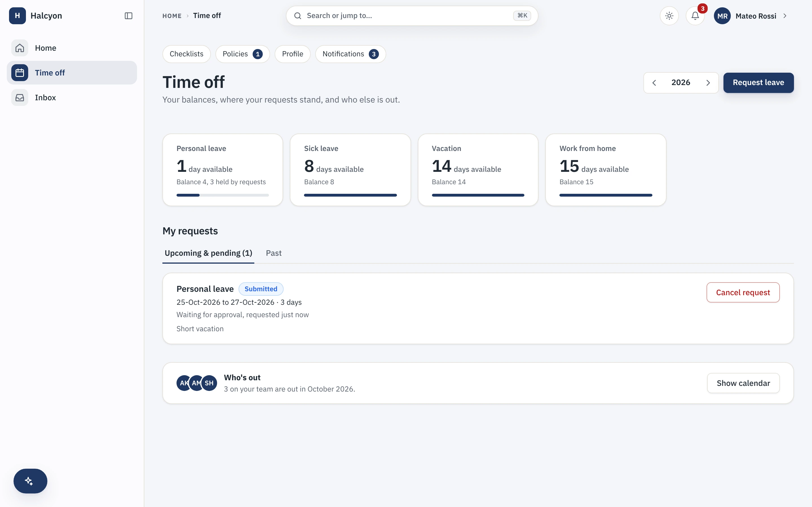Click the MR profile avatar
Screen dimensions: 812x507
pyautogui.click(x=722, y=16)
